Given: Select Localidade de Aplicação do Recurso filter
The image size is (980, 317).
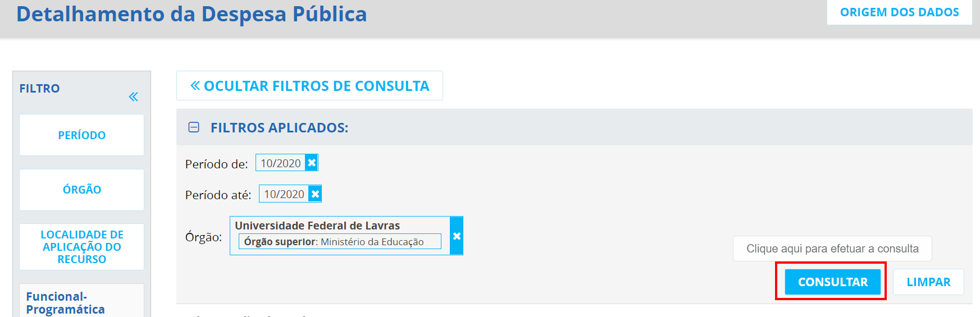Looking at the screenshot, I should pyautogui.click(x=82, y=247).
